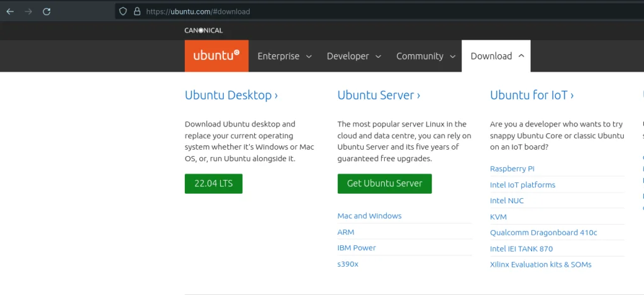
Task: Open the Ubuntu Desktop heading link
Action: (231, 96)
